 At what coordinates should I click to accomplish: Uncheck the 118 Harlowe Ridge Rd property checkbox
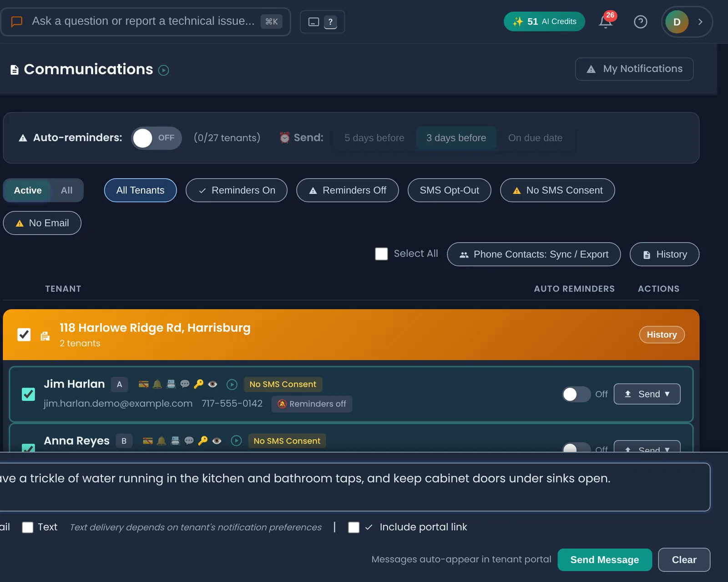pos(24,335)
